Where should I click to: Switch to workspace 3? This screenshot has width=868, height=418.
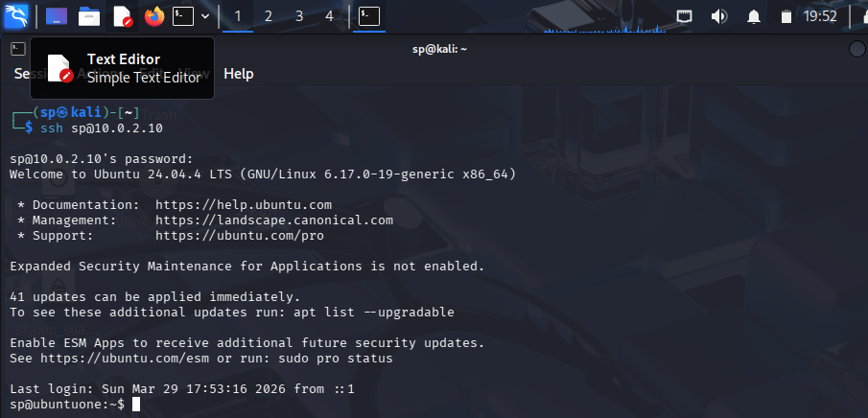pos(299,16)
